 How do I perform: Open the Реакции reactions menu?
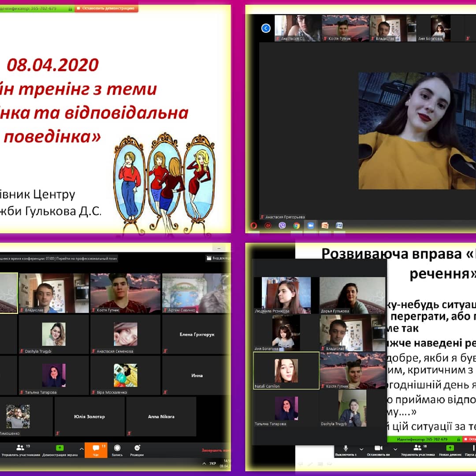(x=137, y=450)
